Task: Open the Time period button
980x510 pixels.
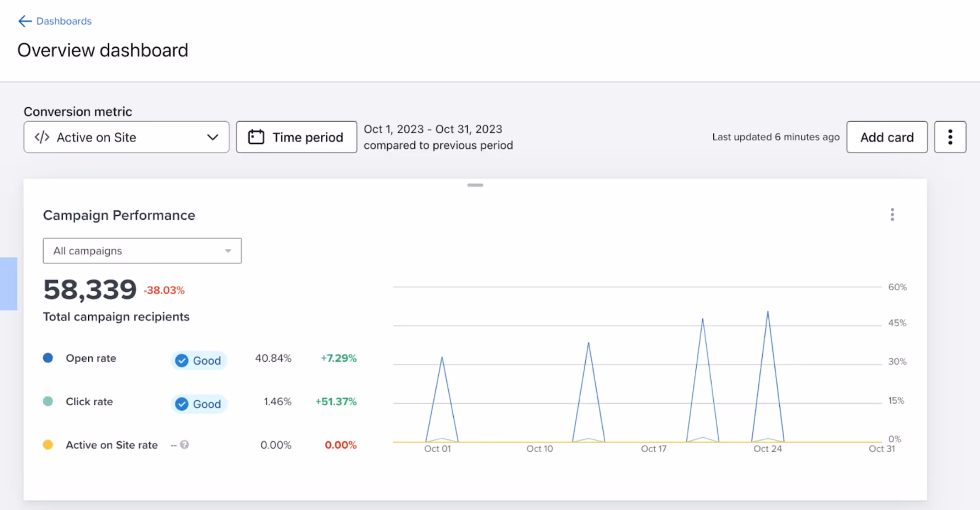Action: 296,137
